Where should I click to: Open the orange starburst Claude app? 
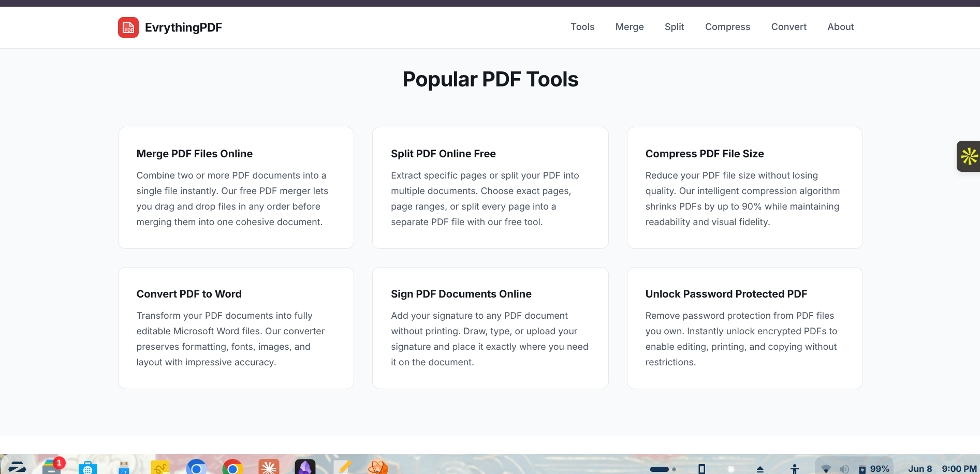tap(269, 467)
